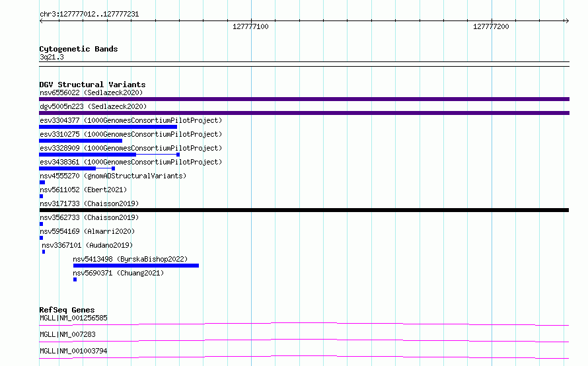The width and height of the screenshot is (588, 366).
Task: Click the small blue marker under nsv5690371
Action: point(75,279)
